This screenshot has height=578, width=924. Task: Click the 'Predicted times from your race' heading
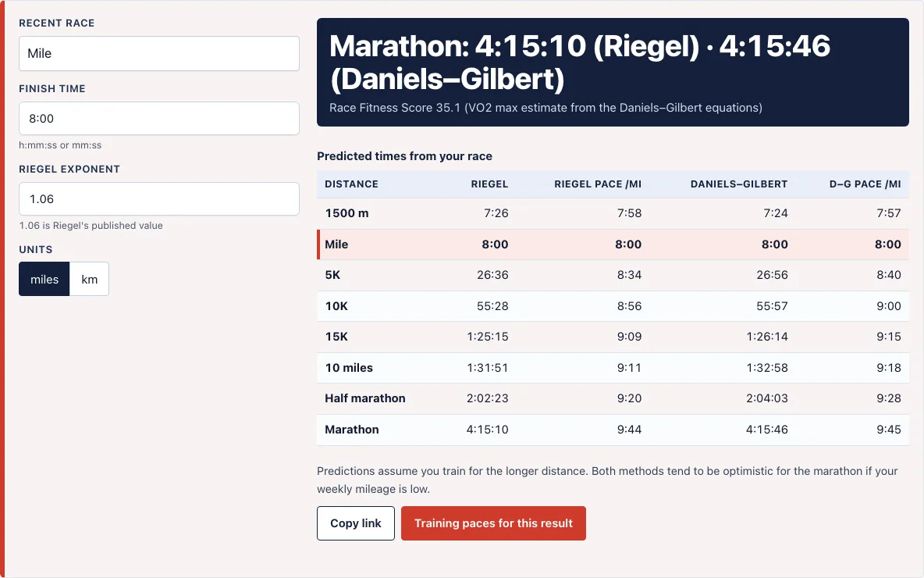(404, 156)
